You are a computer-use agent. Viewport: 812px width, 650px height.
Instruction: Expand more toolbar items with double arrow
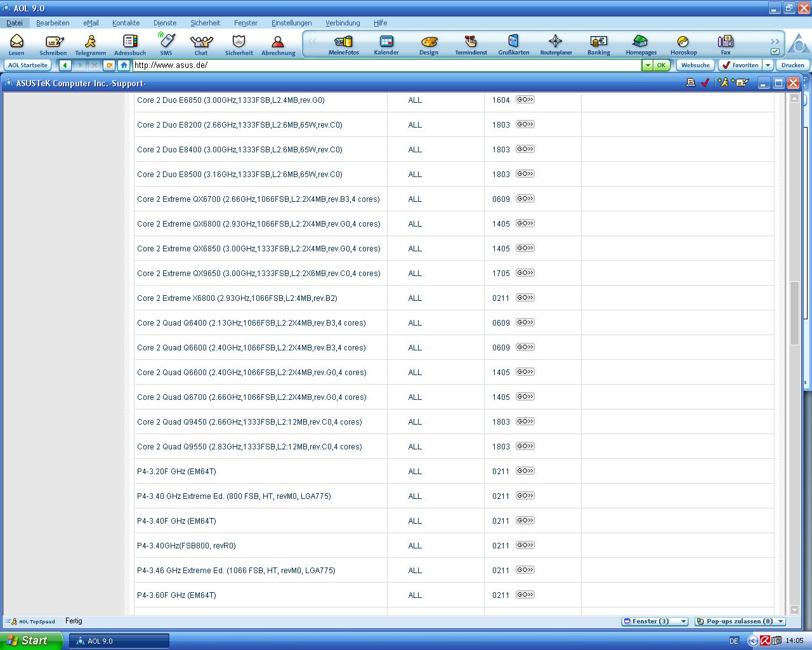775,41
